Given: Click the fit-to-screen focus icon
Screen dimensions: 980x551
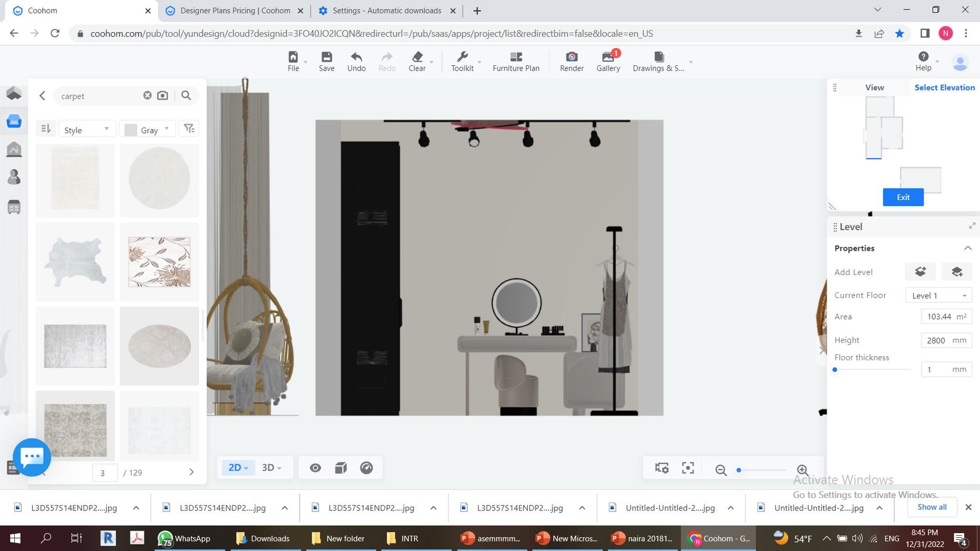Looking at the screenshot, I should [x=687, y=468].
